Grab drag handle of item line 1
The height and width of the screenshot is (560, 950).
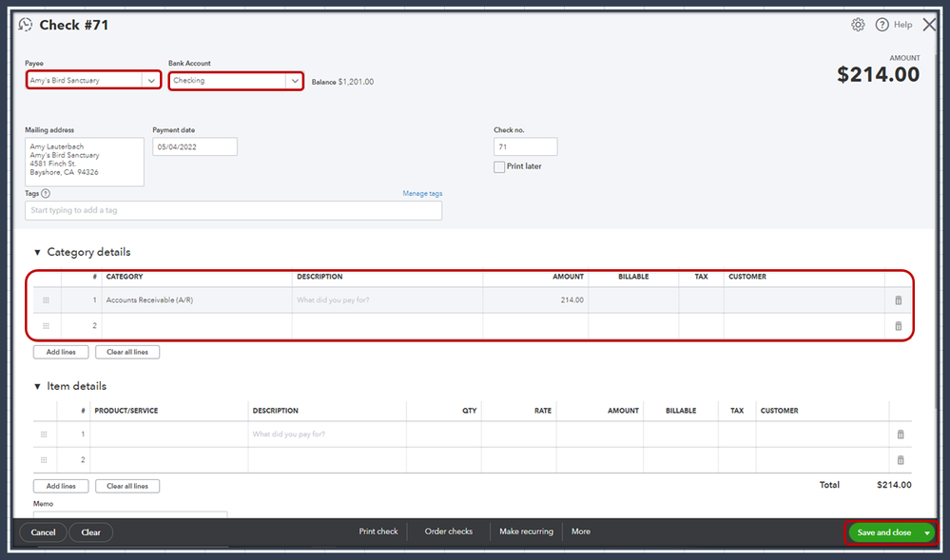click(44, 434)
